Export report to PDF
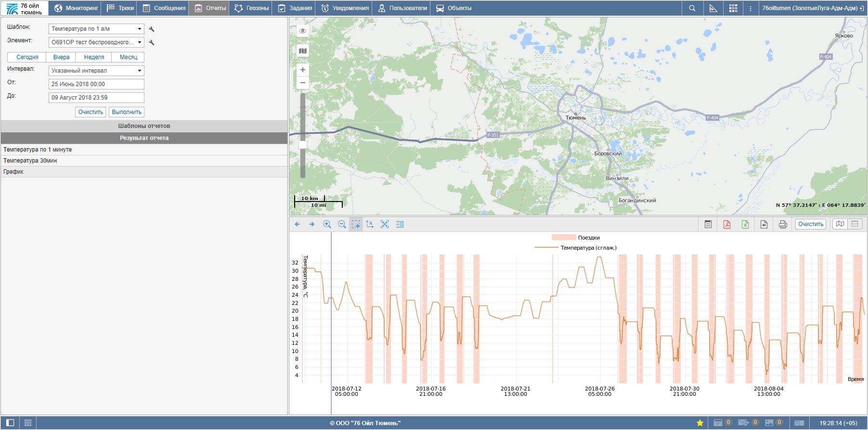 coord(727,225)
